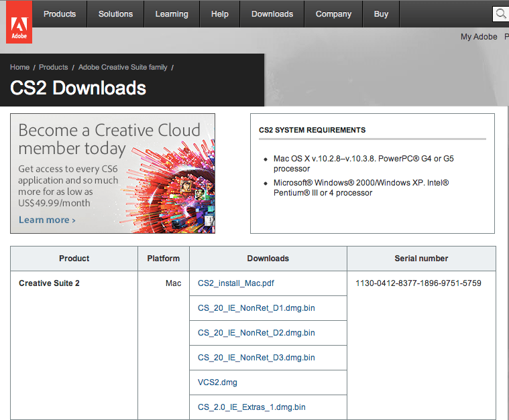This screenshot has width=509, height=420.
Task: Download CS_20_IE_NonRet_D1.dmg.bin
Action: tap(256, 307)
